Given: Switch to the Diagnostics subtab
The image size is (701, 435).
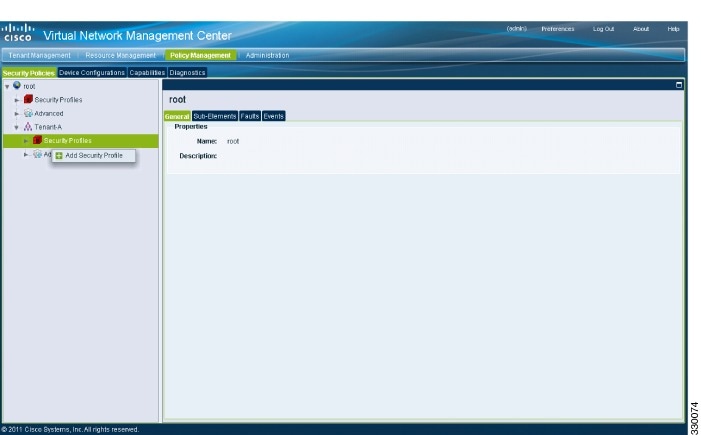Looking at the screenshot, I should tap(187, 72).
